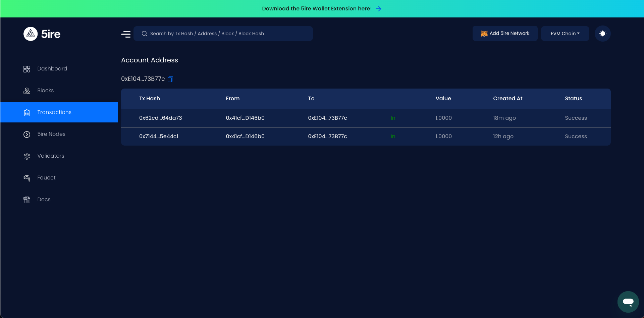The width and height of the screenshot is (644, 318).
Task: Click the In label in 12h ago row
Action: (x=393, y=137)
